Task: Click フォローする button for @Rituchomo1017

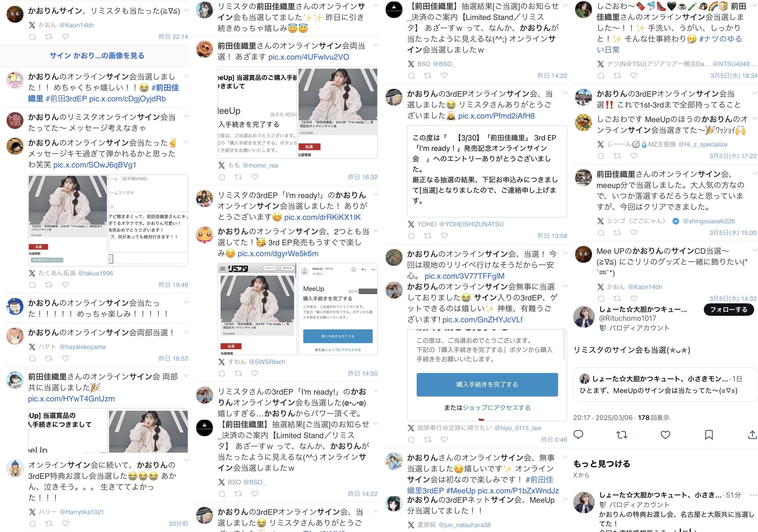Action: (x=729, y=309)
